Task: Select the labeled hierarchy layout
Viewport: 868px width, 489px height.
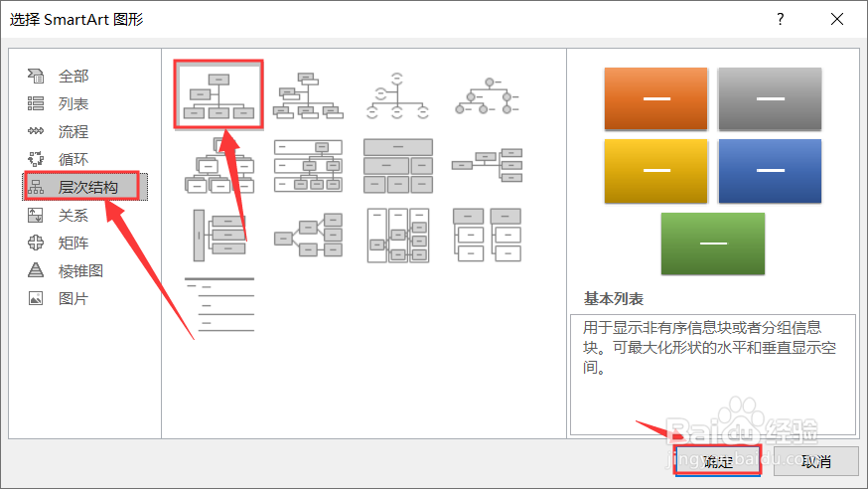Action: tap(308, 166)
